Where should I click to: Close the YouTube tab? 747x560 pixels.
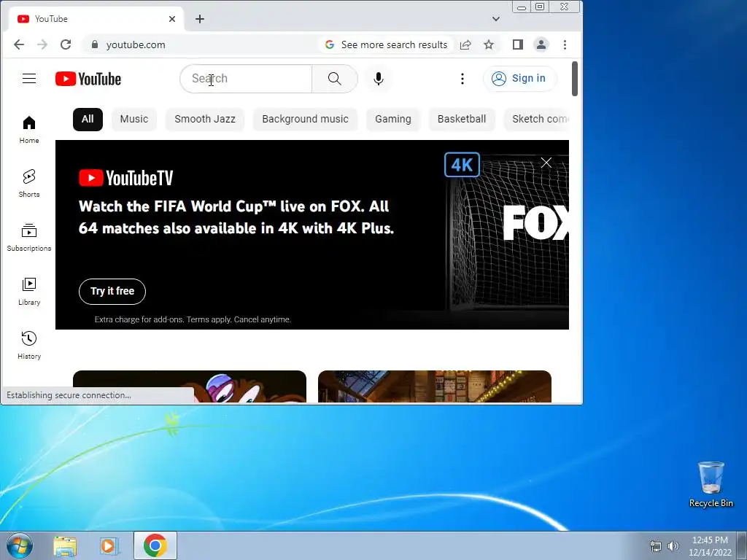(x=172, y=19)
